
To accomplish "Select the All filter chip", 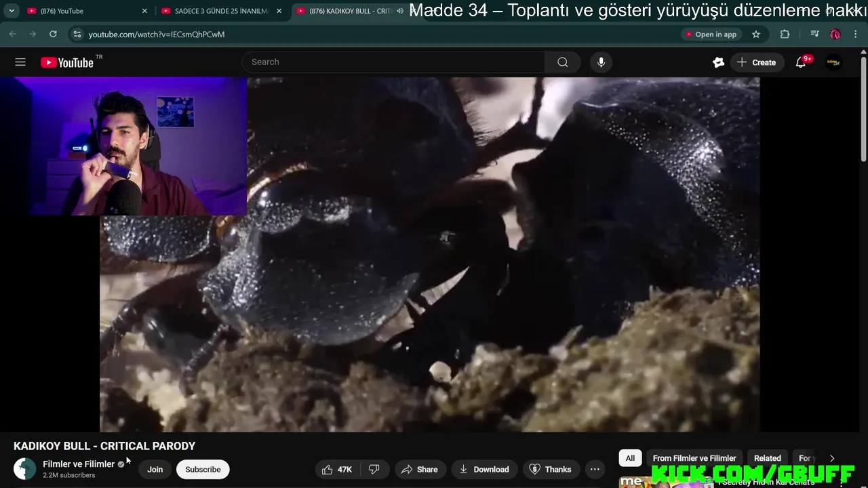I will click(630, 459).
